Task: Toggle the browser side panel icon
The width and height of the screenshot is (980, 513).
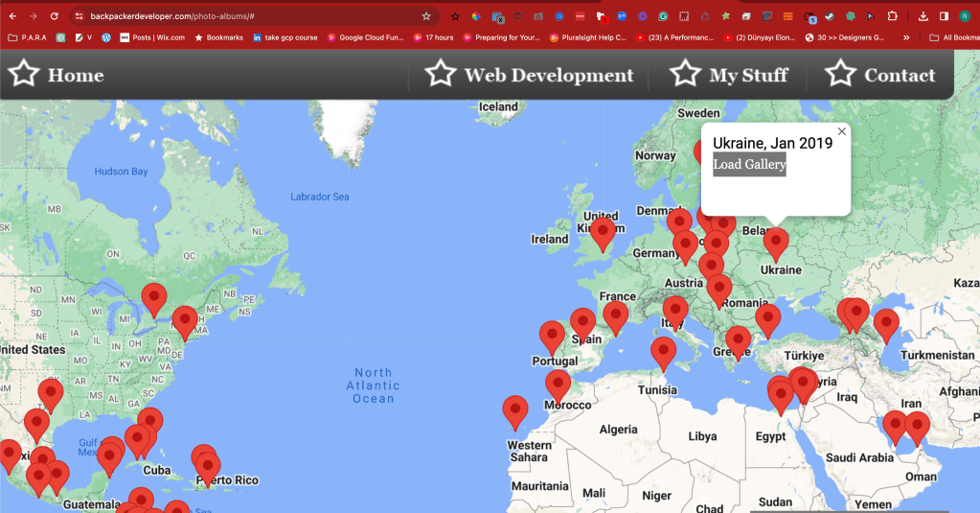Action: 944,16
